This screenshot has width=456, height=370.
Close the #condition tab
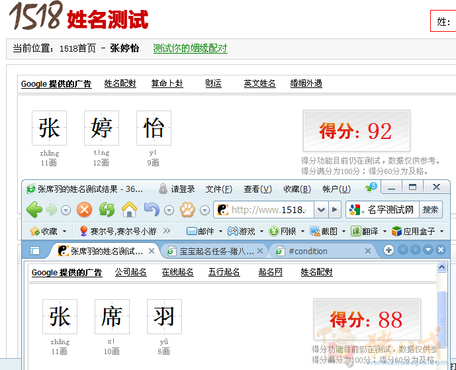[368, 251]
